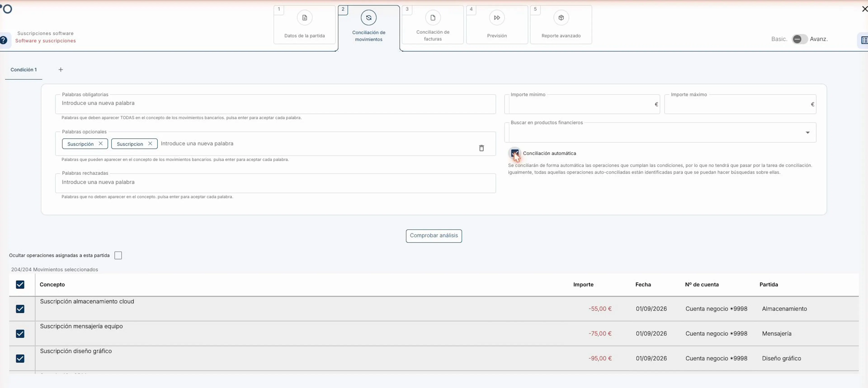868x388 pixels.
Task: Click the -55,00 € amount cell
Action: pos(600,309)
